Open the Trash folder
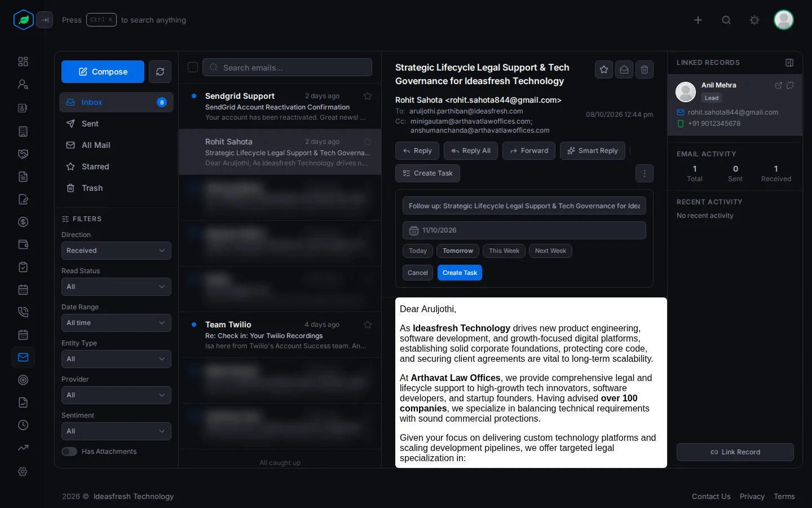812x508 pixels. click(x=116, y=188)
